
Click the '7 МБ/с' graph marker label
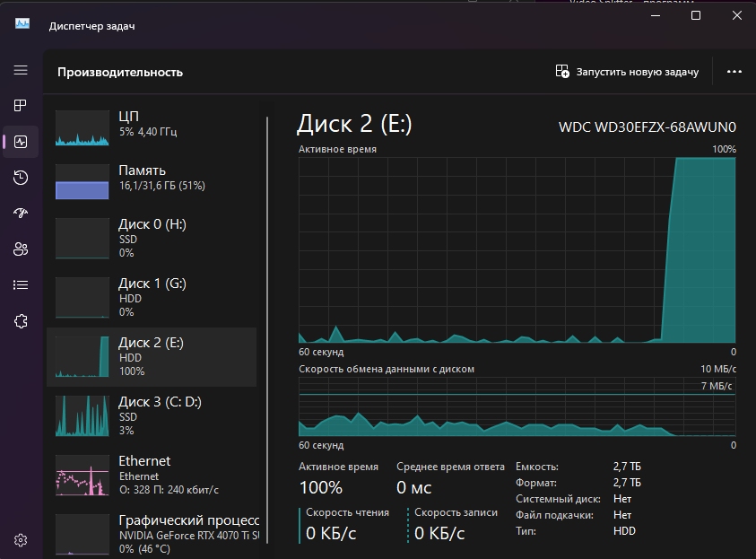tap(717, 386)
